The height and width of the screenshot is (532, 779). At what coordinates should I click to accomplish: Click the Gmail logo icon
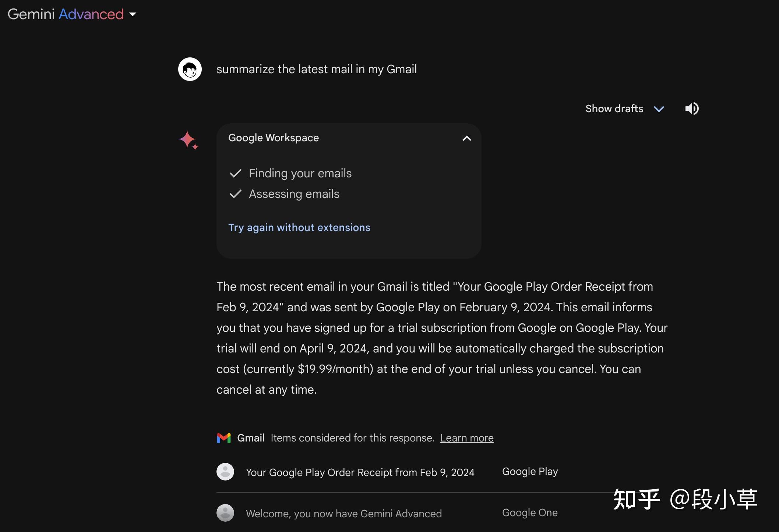[223, 438]
